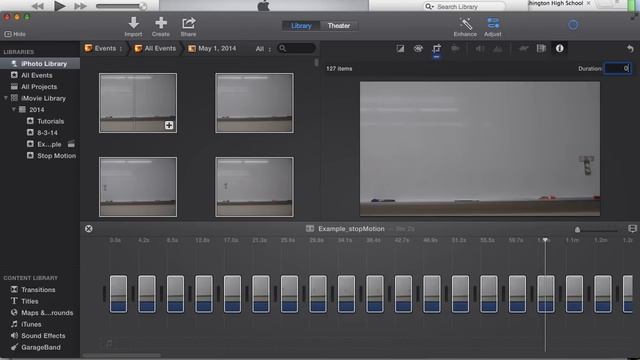Click the project clapper icon beside Ex...ple
The image size is (640, 360).
point(71,144)
